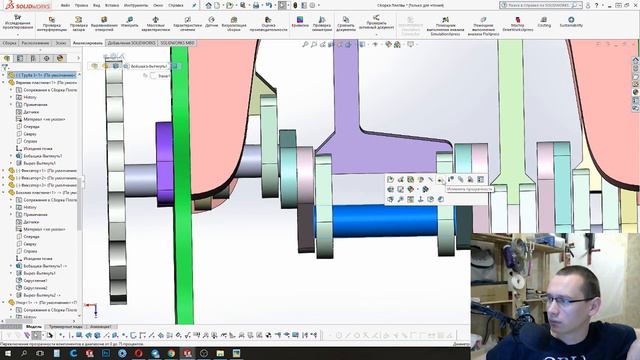Open the Sustainability tool
The image size is (640, 360).
pos(571,22)
